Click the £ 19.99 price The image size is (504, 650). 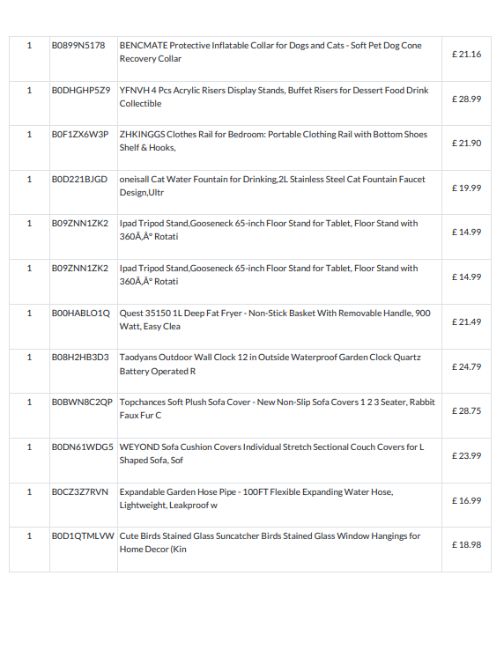pos(466,188)
